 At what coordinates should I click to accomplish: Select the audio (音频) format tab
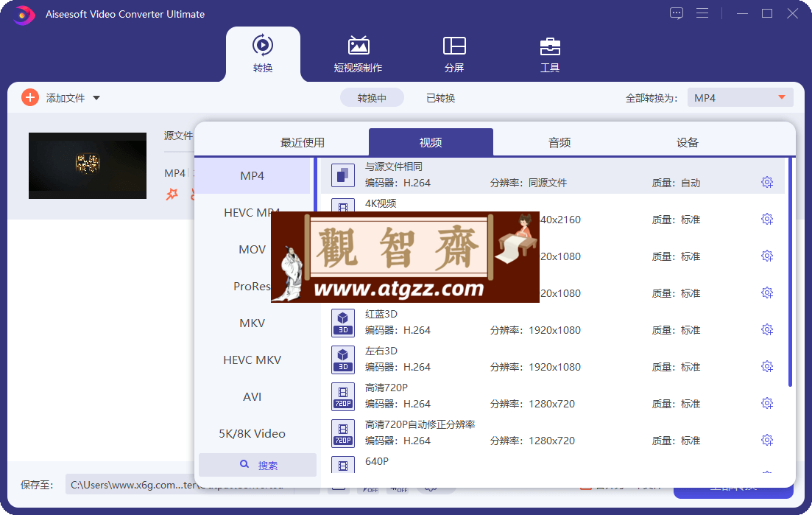559,142
